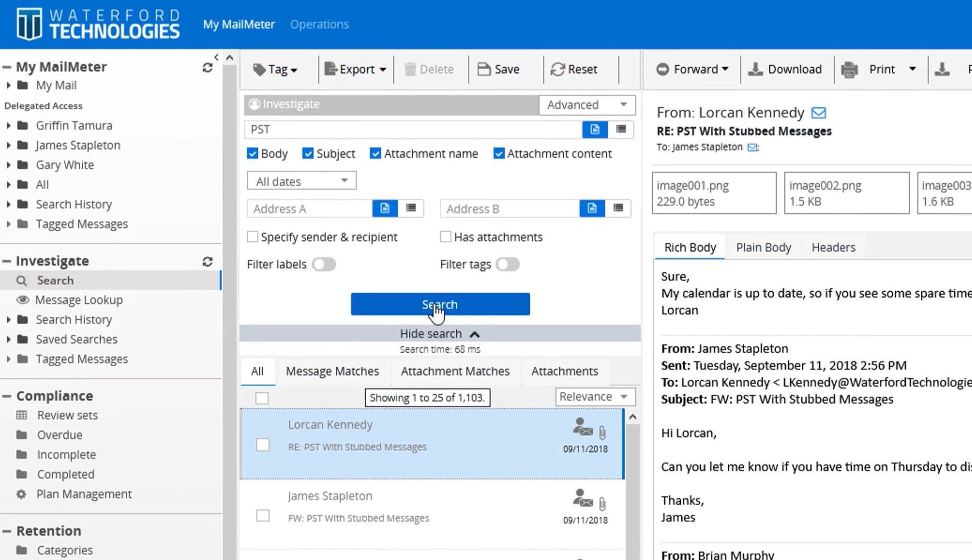Switch to Message Matches tab

pos(332,371)
